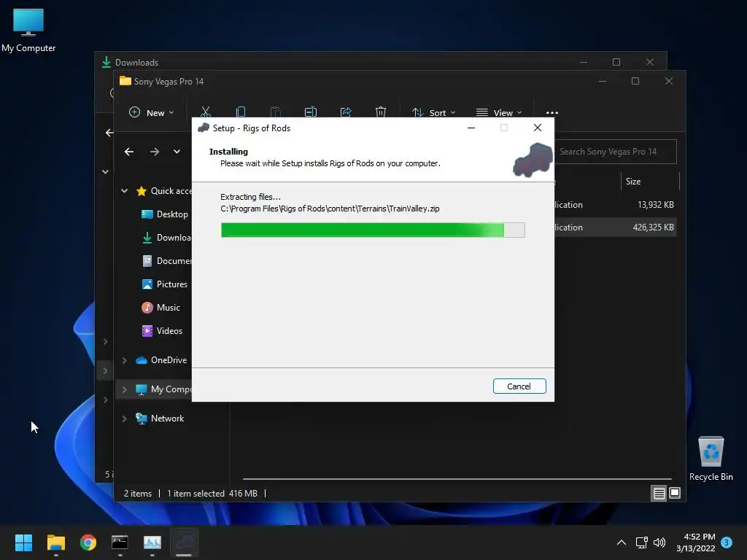Click the OneDrive cloud icon
The height and width of the screenshot is (560, 747).
point(141,360)
